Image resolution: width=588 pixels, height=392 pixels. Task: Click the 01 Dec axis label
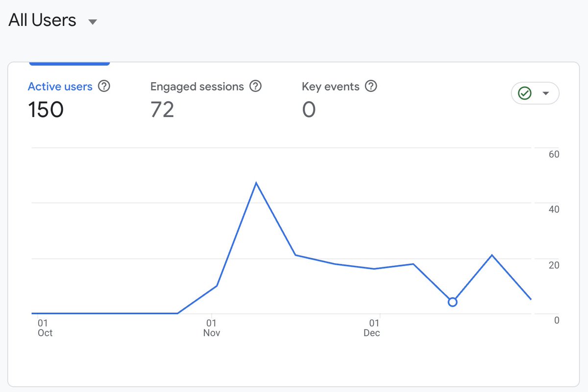372,328
